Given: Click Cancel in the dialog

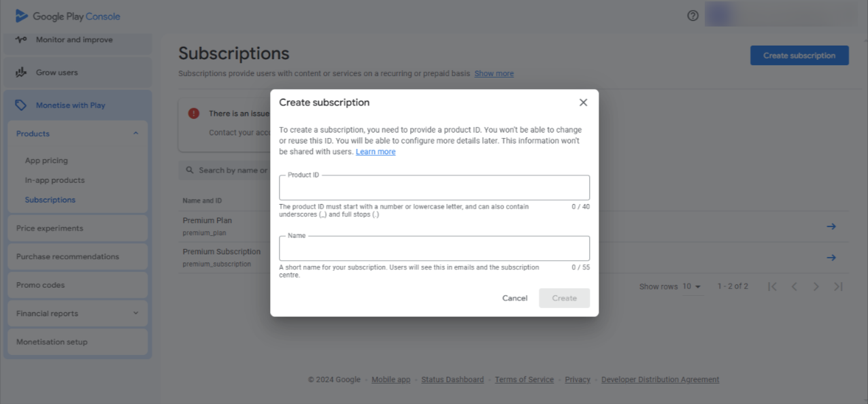Looking at the screenshot, I should point(514,298).
